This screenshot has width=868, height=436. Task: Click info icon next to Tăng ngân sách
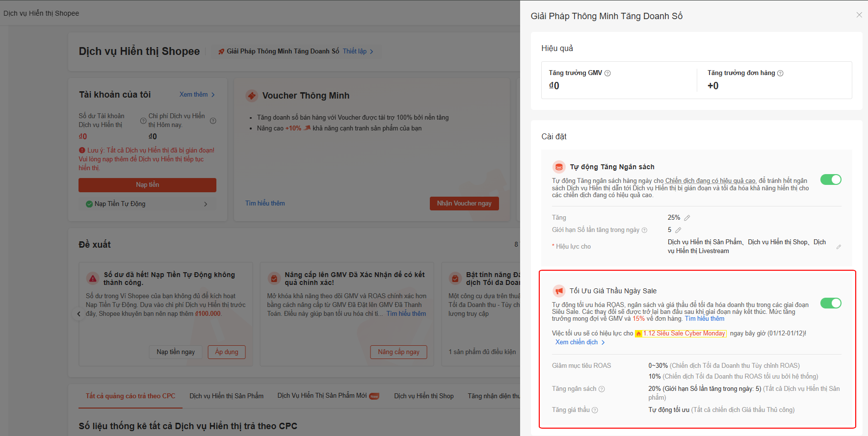[x=602, y=389]
